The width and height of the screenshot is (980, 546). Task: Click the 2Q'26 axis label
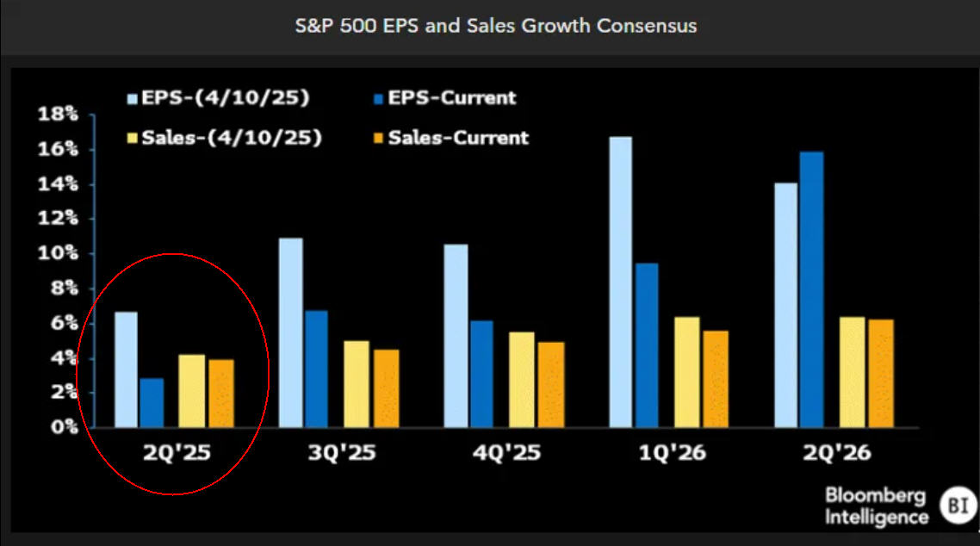(837, 452)
